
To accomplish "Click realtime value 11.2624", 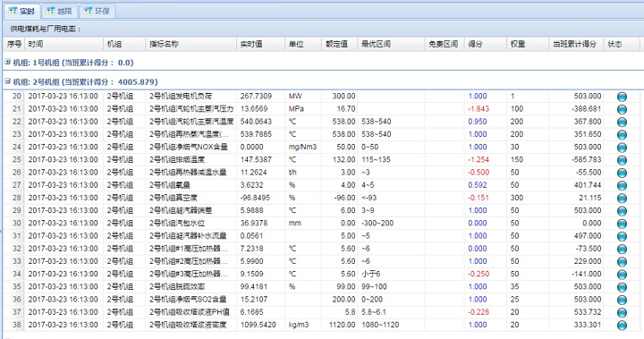I will pos(253,172).
